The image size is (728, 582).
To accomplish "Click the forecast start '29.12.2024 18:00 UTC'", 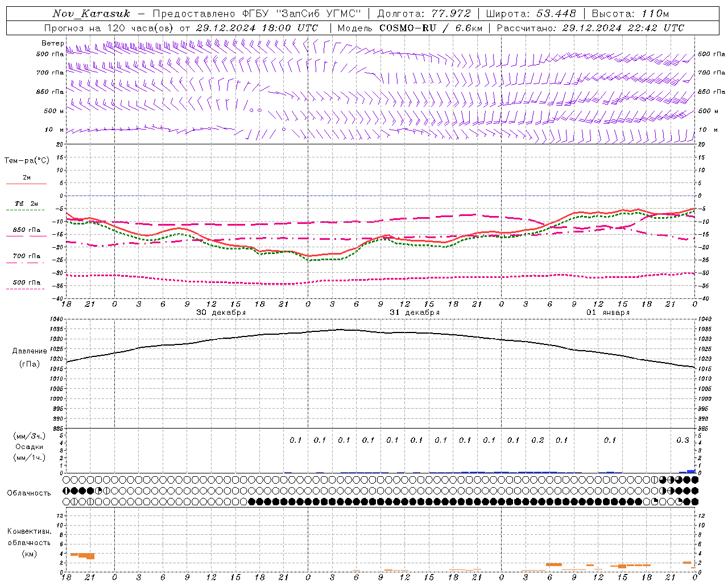I will coord(257,28).
